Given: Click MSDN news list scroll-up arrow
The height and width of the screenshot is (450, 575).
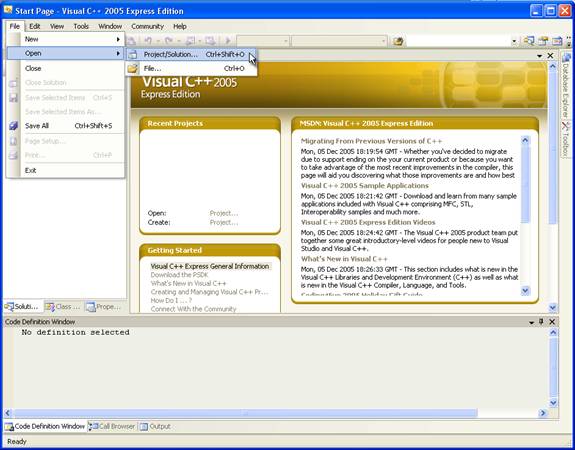Looking at the screenshot, I should tap(525, 140).
